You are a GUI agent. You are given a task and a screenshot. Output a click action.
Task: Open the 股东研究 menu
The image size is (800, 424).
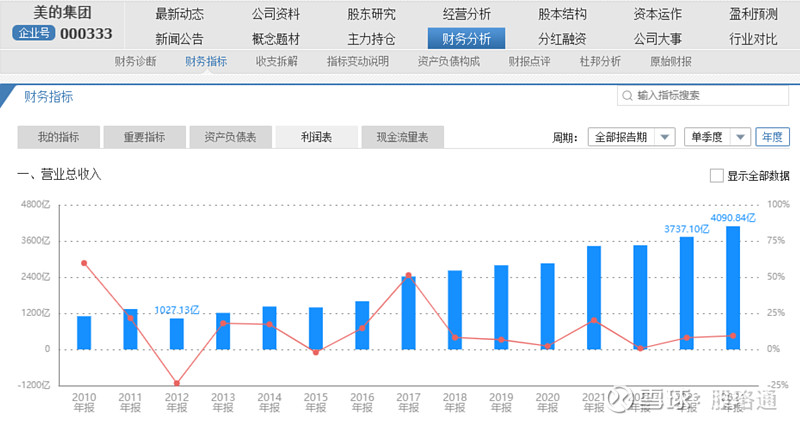click(x=371, y=14)
